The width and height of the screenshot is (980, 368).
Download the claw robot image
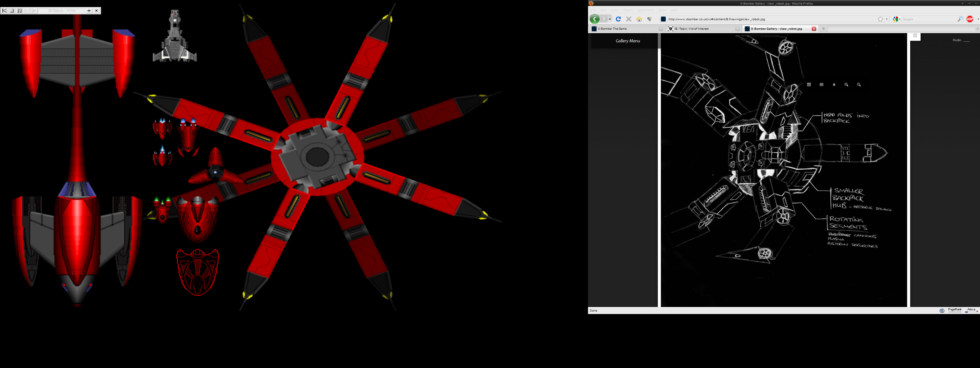coord(834,85)
